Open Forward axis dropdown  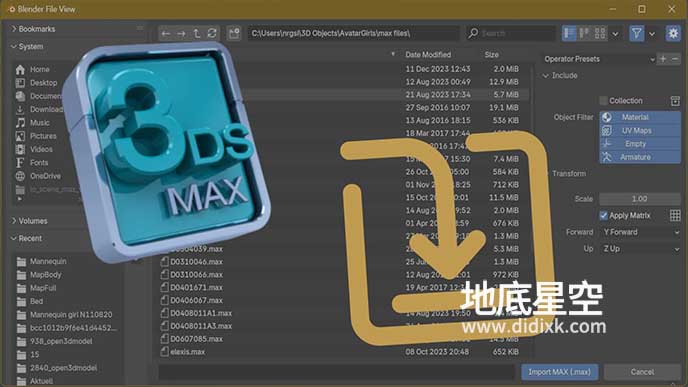click(640, 232)
